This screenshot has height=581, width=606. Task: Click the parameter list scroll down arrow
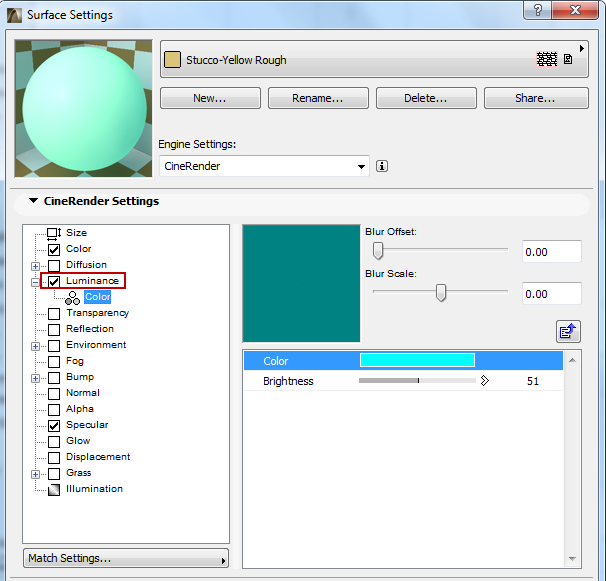[x=572, y=559]
